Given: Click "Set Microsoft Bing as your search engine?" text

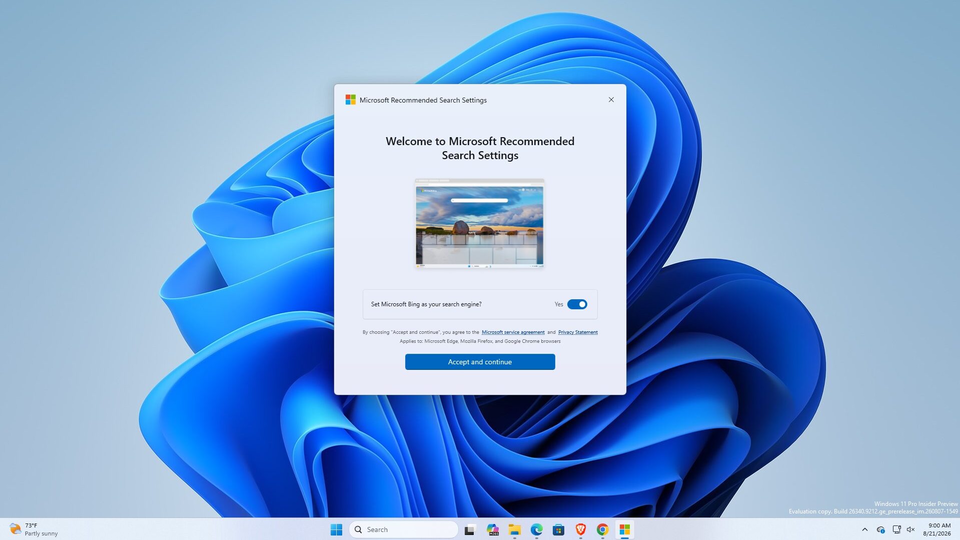Looking at the screenshot, I should (426, 304).
